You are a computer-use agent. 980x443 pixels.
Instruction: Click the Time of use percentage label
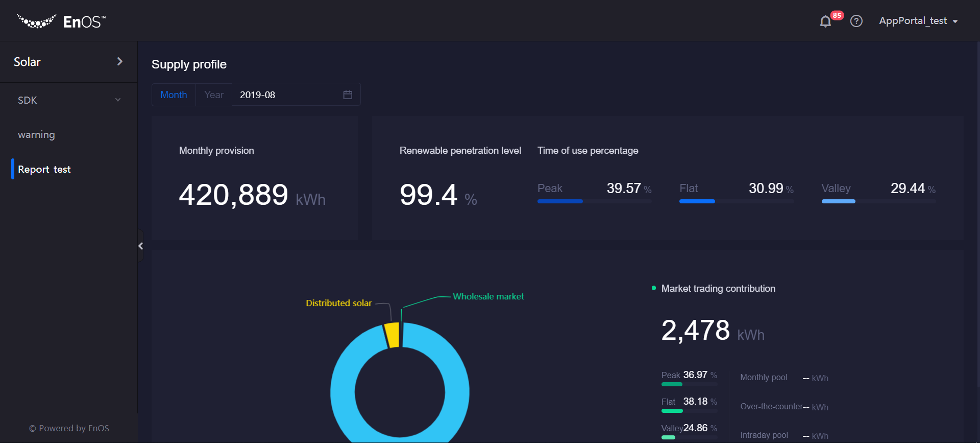[x=587, y=151]
